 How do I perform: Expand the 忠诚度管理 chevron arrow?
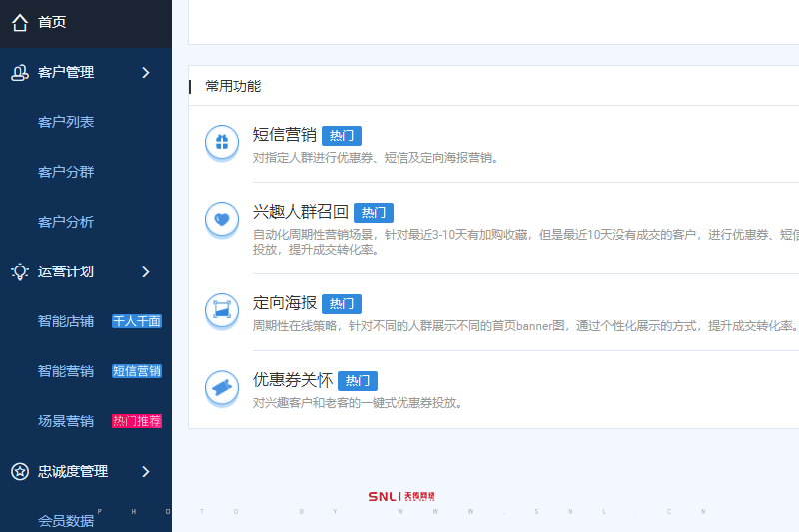(x=146, y=471)
